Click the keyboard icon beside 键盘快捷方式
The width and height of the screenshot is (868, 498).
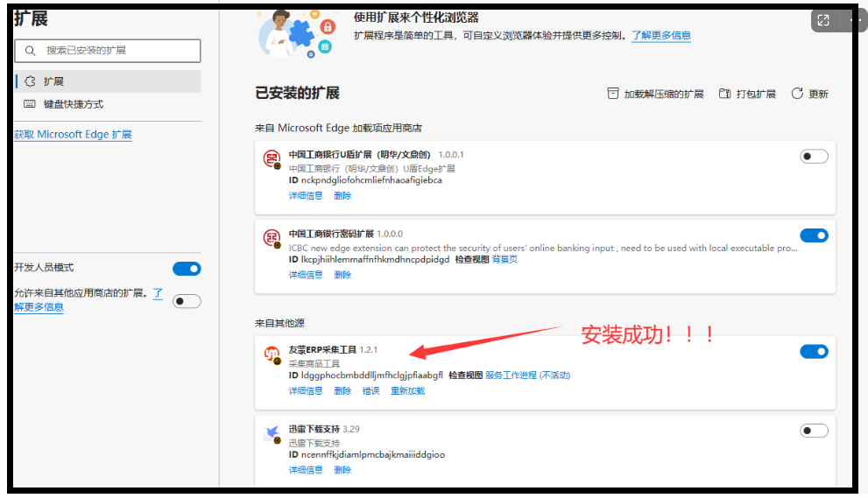click(x=29, y=104)
